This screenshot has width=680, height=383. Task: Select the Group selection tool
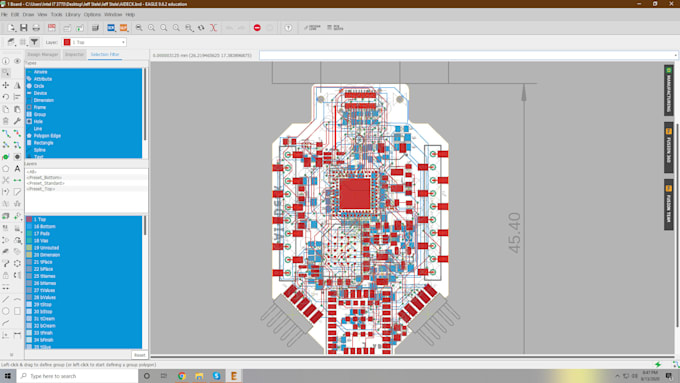pyautogui.click(x=6, y=73)
